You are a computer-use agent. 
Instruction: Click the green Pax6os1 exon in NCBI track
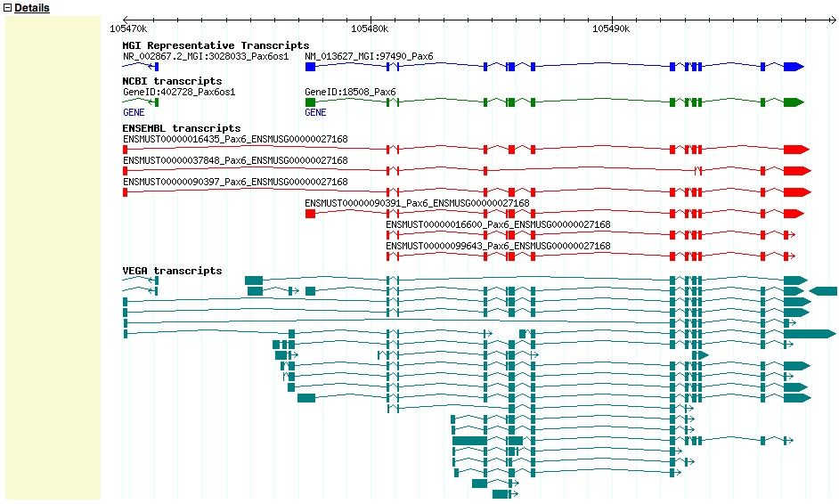coord(157,102)
